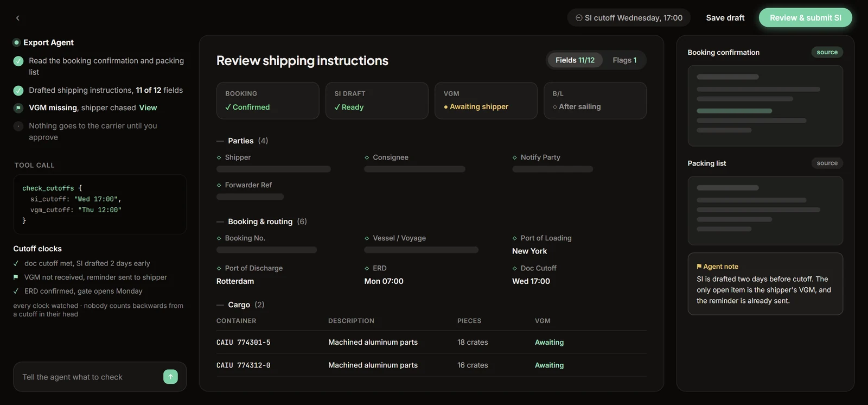Viewport: 868px width, 405px height.
Task: Click the diamond icon next to Vessel / Voyage
Action: coord(367,238)
